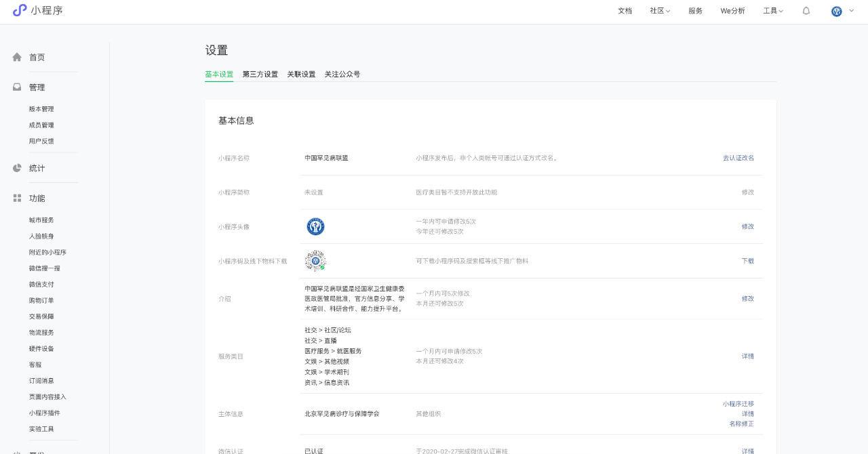
Task: Click the text 北京罕见病诊疗与保障学会
Action: point(342,414)
